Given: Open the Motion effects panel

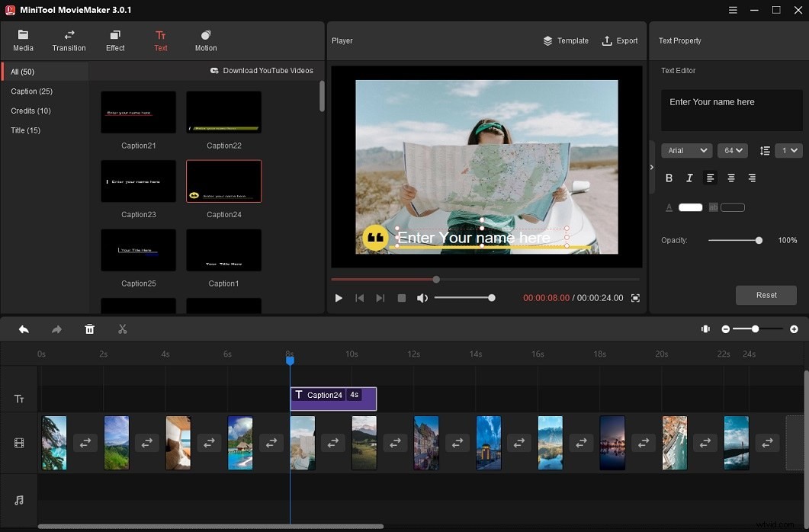Looking at the screenshot, I should click(204, 40).
